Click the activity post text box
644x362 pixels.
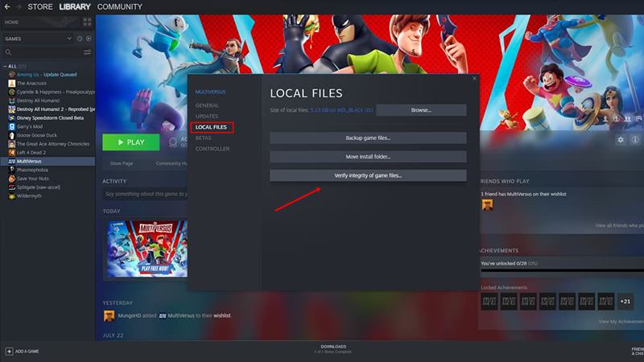click(145, 194)
